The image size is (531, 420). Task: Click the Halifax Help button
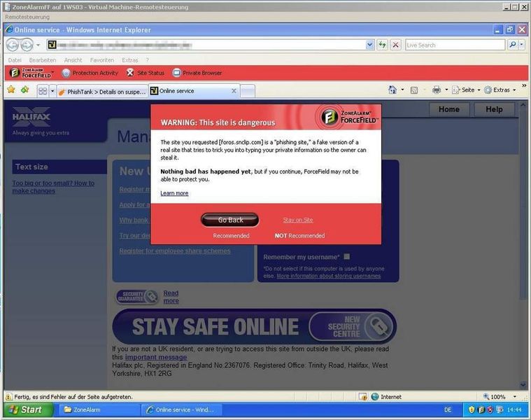pos(494,109)
